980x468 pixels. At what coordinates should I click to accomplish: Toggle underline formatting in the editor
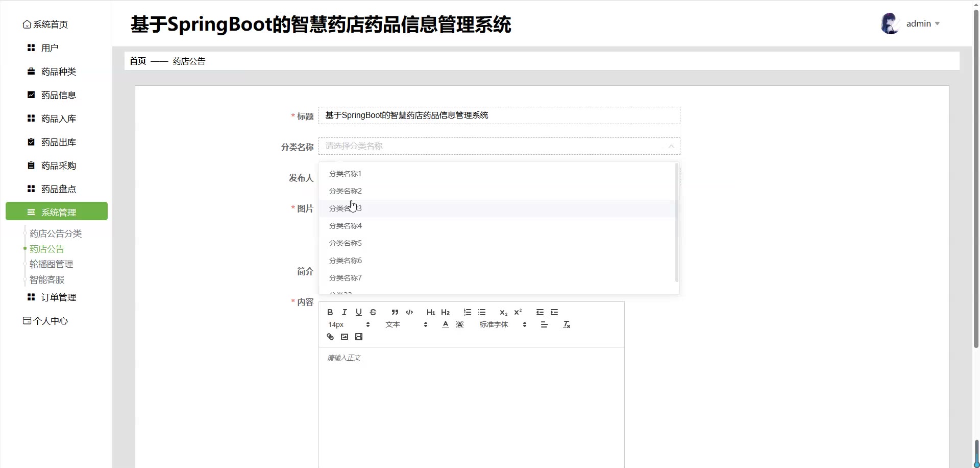[x=358, y=312]
